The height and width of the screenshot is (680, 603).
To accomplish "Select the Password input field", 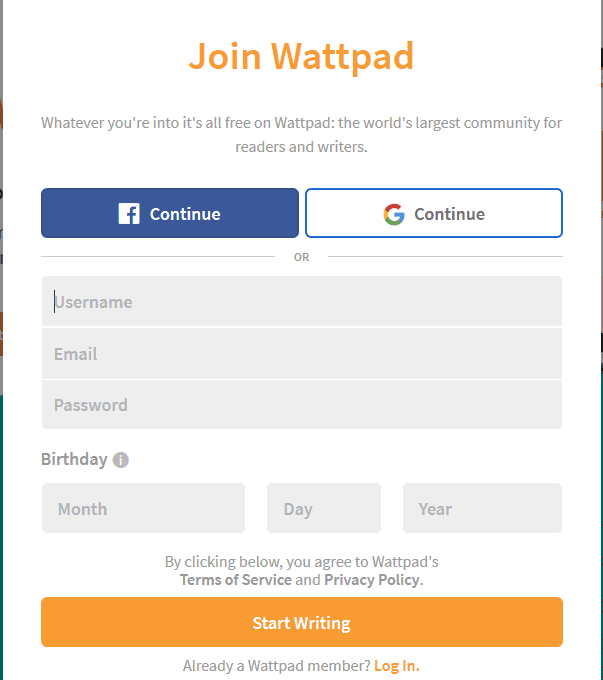I will (x=302, y=405).
